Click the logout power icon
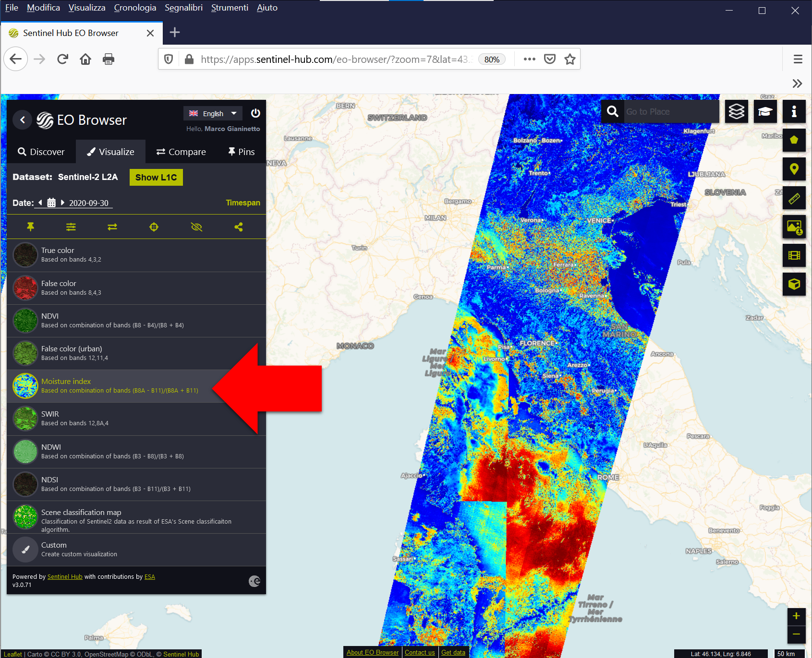Viewport: 812px width, 658px height. click(255, 113)
